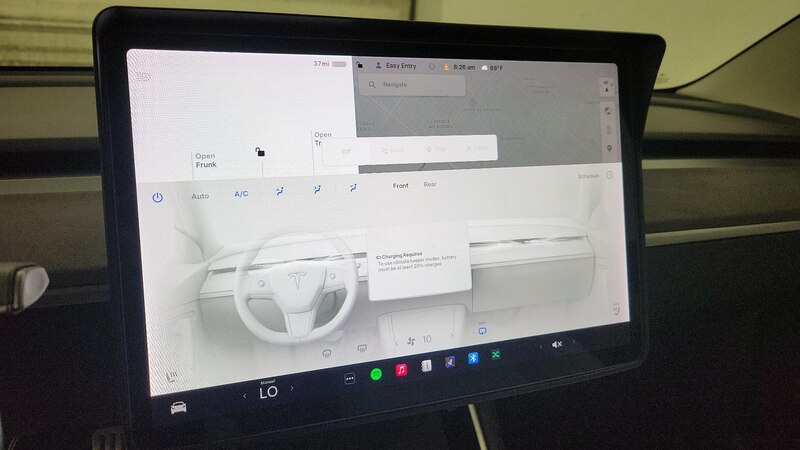The height and width of the screenshot is (450, 800).
Task: Tap the lock icon in status bar
Action: 360,65
